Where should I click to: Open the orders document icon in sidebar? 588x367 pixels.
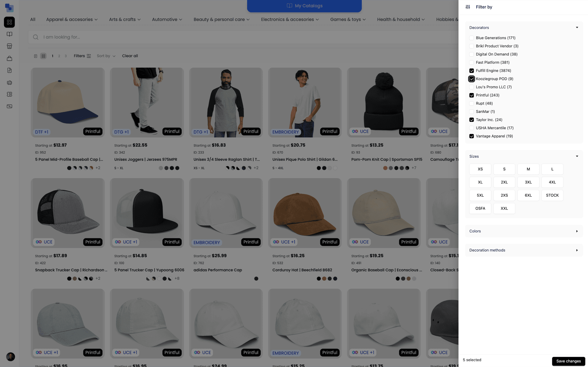(9, 70)
